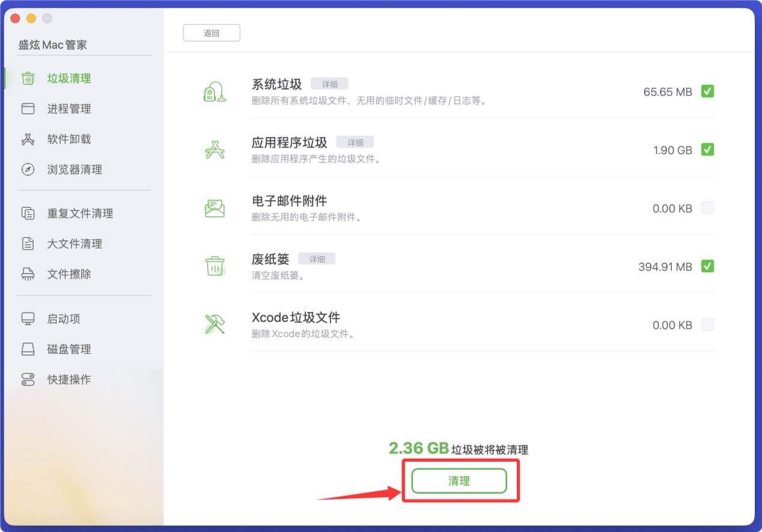Uncheck the 系统垃圾 checkbox

point(708,91)
